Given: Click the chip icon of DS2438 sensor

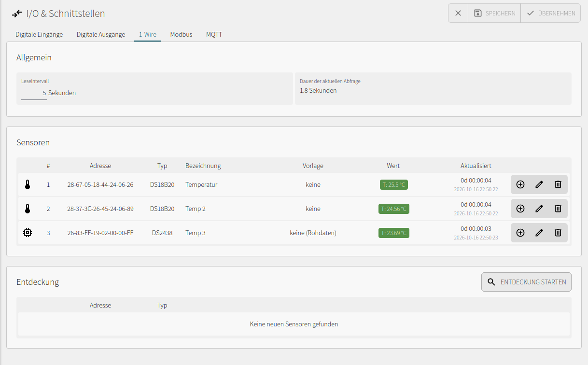Looking at the screenshot, I should [28, 233].
